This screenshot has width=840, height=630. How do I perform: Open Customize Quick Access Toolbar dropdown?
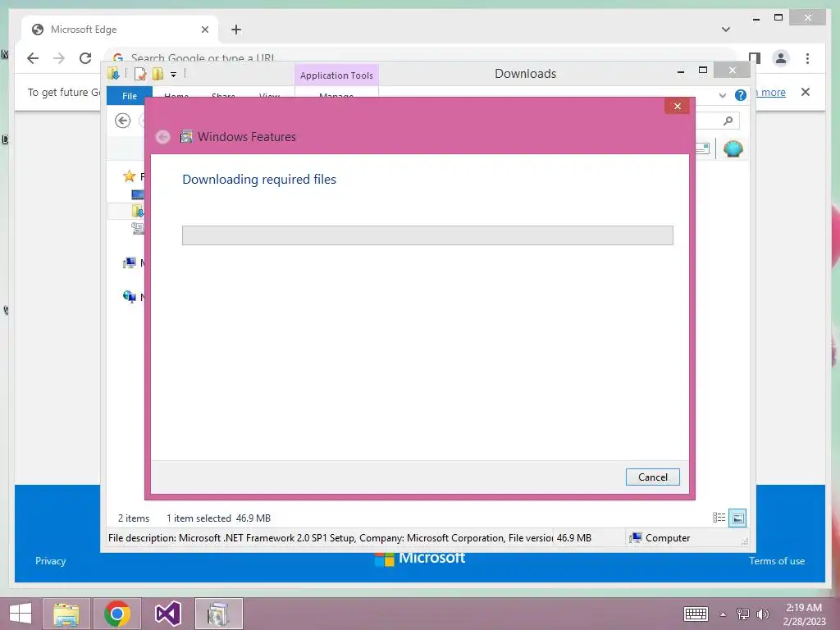[x=174, y=74]
